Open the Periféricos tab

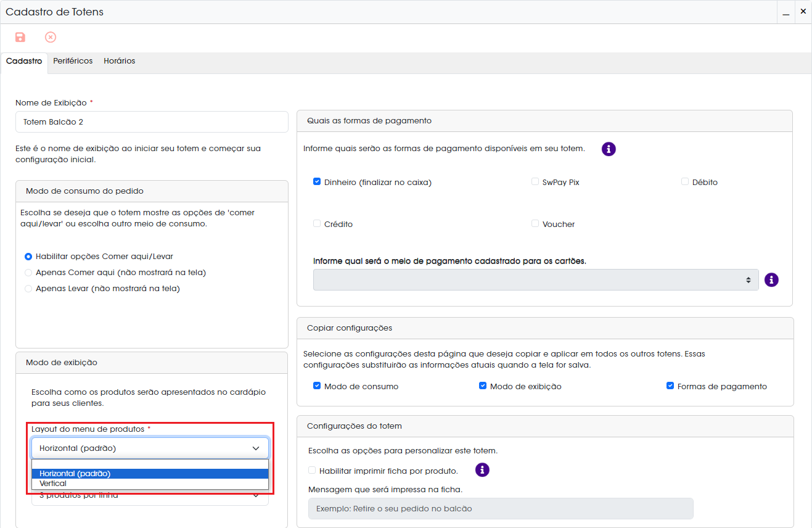click(73, 62)
